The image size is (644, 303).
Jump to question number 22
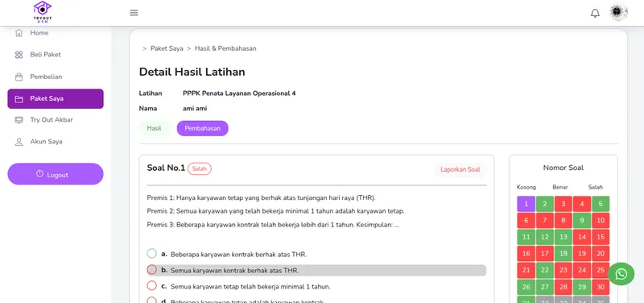click(545, 271)
